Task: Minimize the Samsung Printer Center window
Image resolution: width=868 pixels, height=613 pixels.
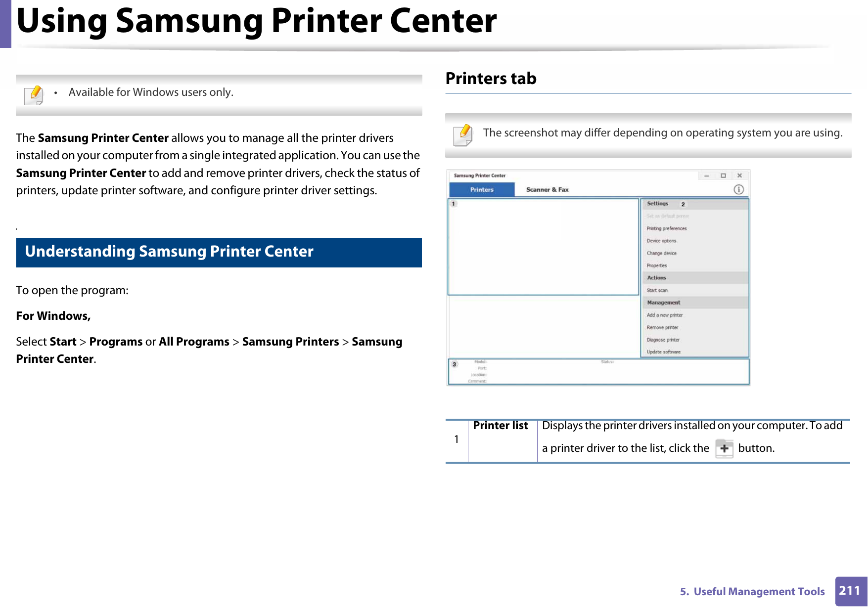Action: click(x=707, y=175)
